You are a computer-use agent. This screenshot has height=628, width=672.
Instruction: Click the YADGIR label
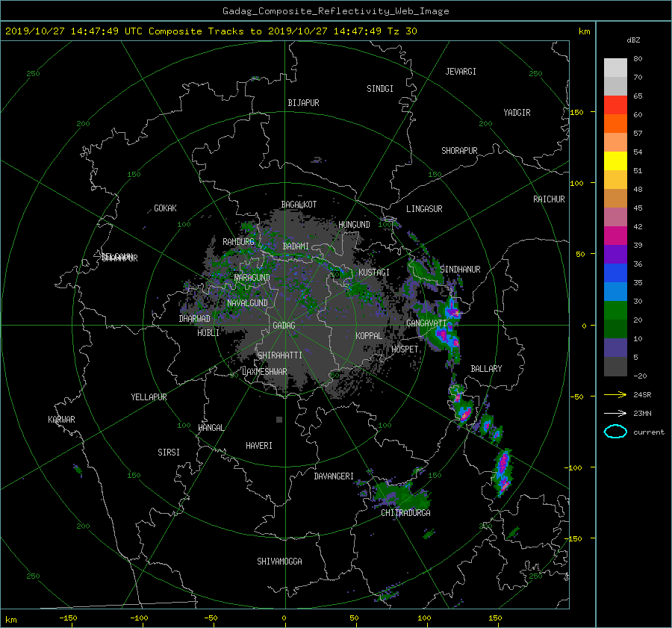click(517, 113)
